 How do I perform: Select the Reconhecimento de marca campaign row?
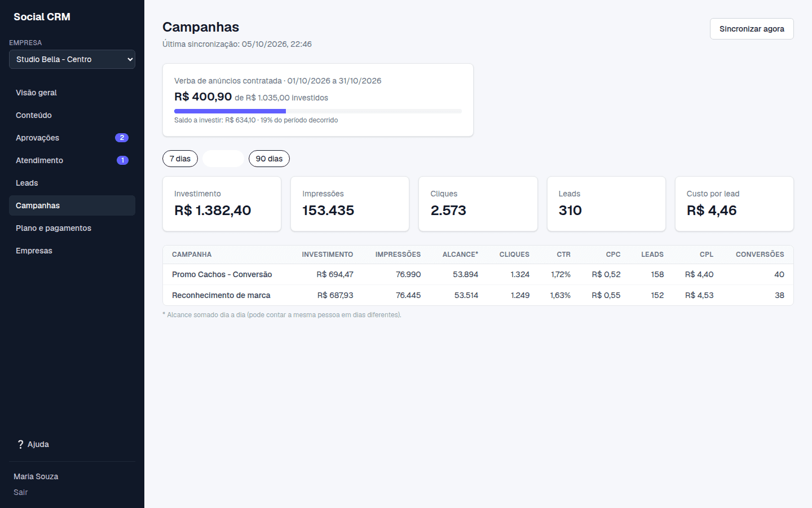point(478,295)
